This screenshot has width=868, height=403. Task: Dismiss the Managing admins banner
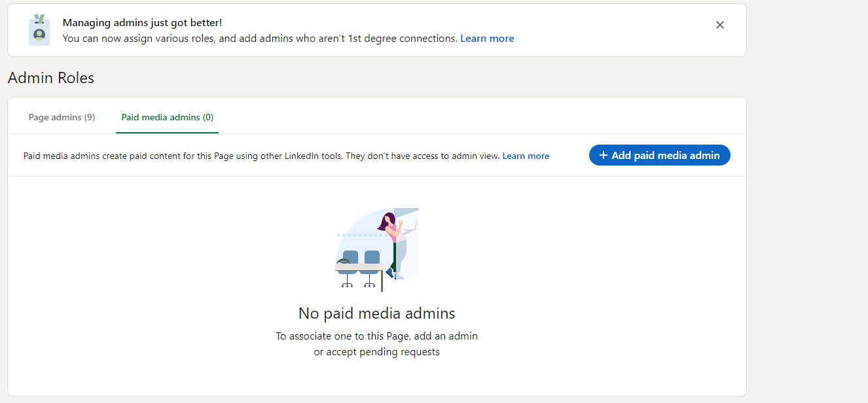719,25
